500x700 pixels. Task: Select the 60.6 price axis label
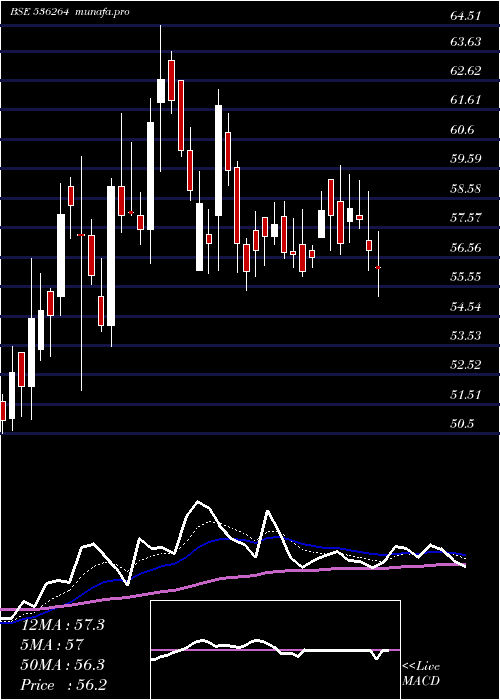pyautogui.click(x=462, y=129)
